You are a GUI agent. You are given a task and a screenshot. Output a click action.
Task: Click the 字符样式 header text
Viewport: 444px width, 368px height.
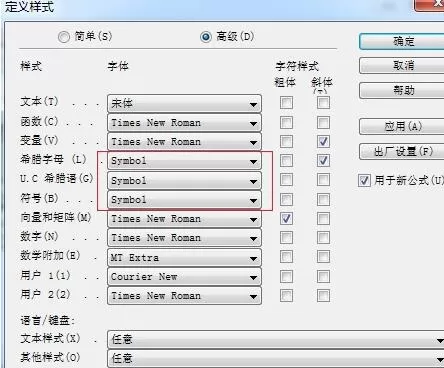click(297, 66)
